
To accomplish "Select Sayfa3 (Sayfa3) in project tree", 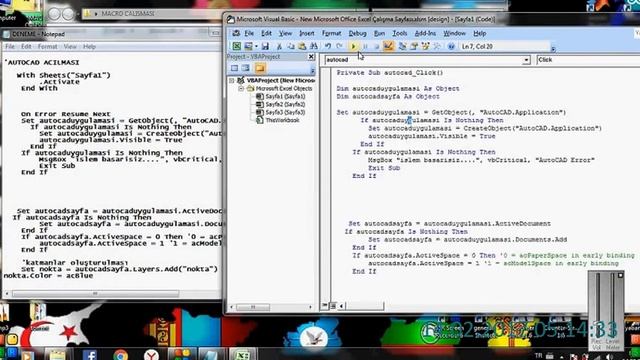I will pyautogui.click(x=281, y=112).
